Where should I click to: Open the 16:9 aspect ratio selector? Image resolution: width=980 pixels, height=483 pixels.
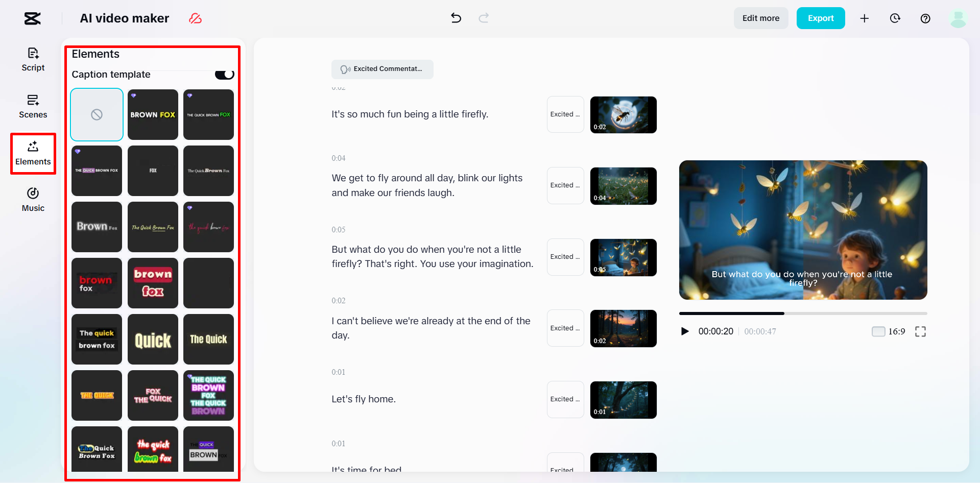[x=889, y=331]
